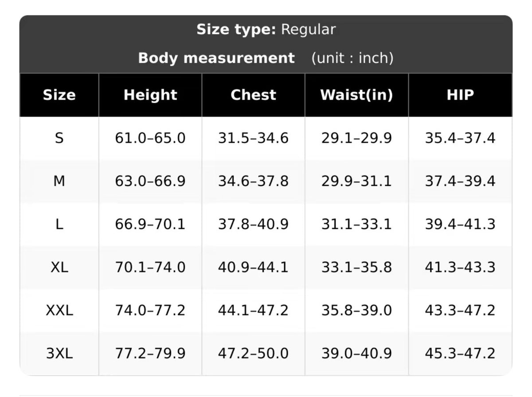Image resolution: width=532 pixels, height=397 pixels.
Task: Click the Size column header
Action: point(59,95)
